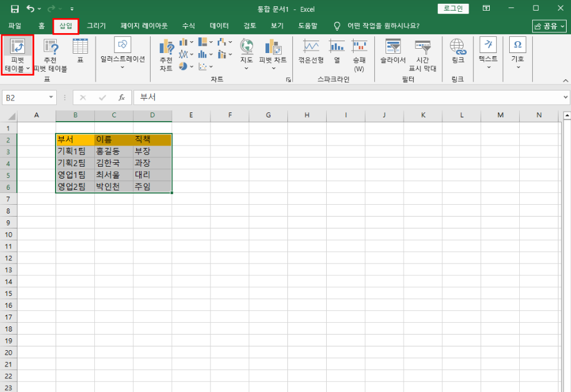Click the Share (공유) button
This screenshot has height=392, width=571.
tap(549, 26)
